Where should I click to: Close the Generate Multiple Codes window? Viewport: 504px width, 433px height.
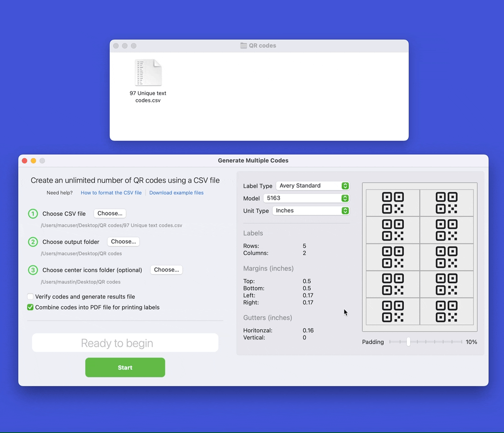(24, 160)
